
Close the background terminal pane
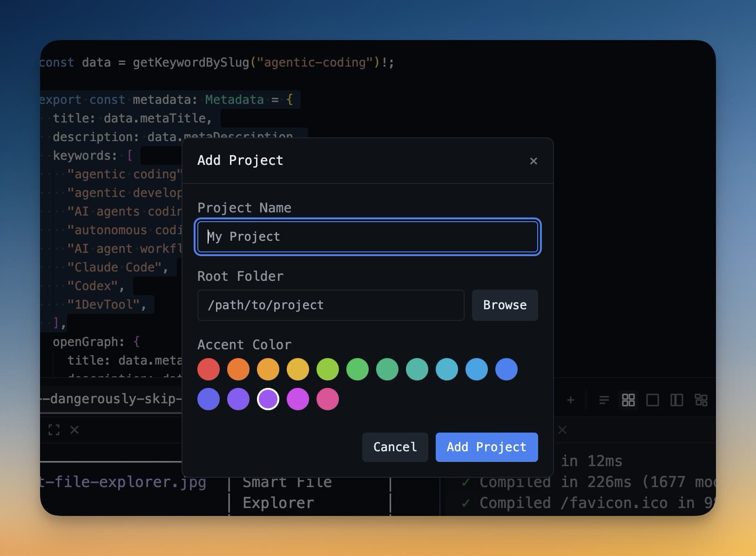click(74, 430)
